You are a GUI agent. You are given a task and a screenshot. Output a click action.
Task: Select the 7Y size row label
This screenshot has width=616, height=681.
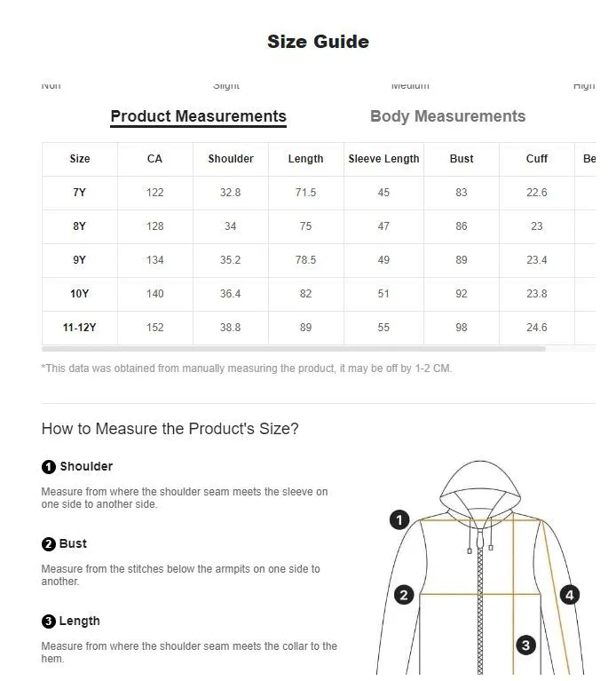(x=80, y=193)
